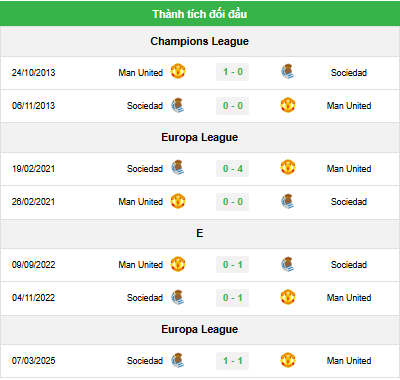
Task: Click Sociedad crest in 09/09/2022 row
Action: coord(288,264)
